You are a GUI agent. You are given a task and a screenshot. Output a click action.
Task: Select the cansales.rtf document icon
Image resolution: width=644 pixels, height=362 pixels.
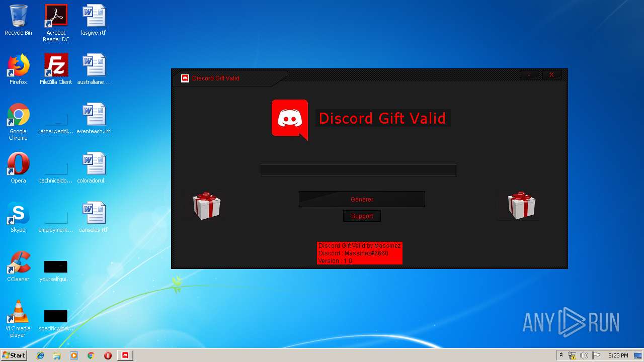94,217
